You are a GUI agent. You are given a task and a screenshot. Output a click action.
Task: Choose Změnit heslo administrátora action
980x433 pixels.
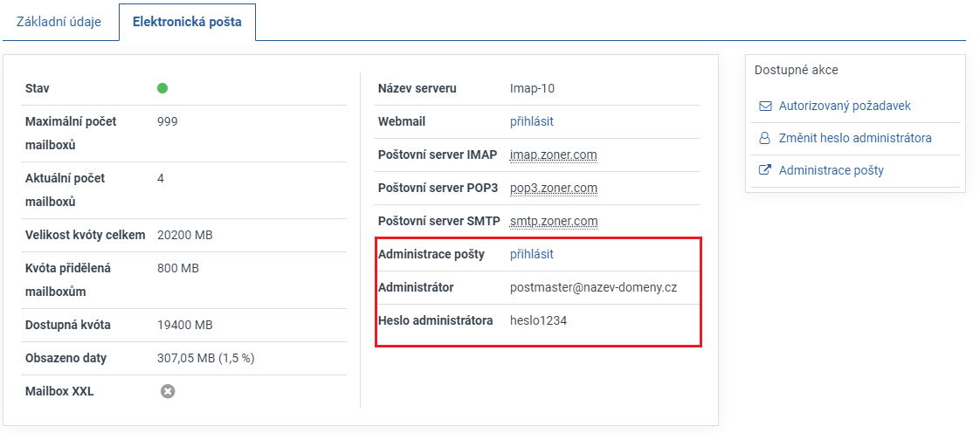[x=855, y=138]
